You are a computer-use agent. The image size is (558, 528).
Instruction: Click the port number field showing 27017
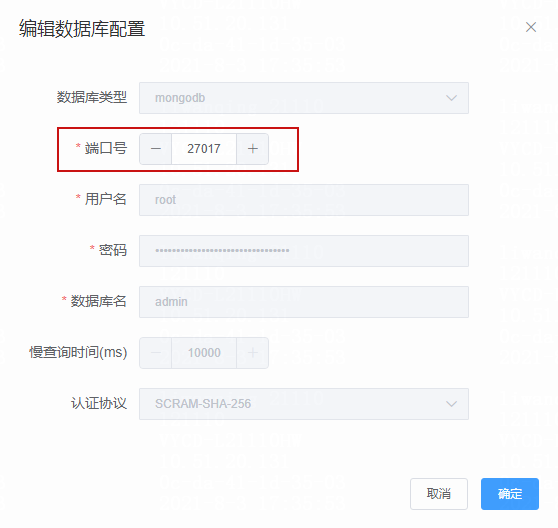(204, 149)
